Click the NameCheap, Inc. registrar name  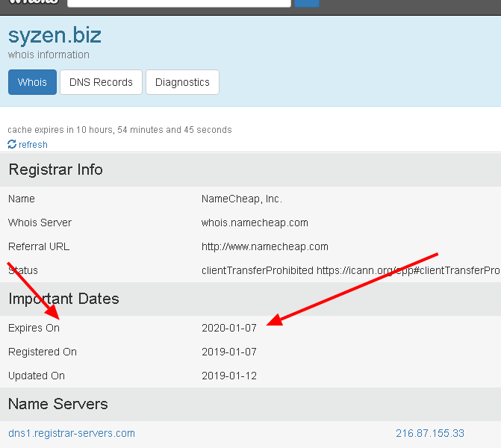coord(242,199)
